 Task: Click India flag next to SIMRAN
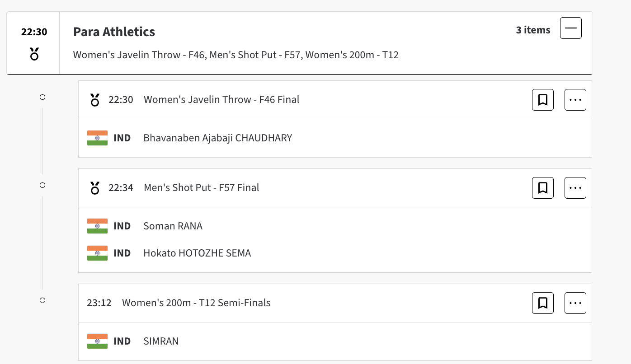(x=97, y=341)
